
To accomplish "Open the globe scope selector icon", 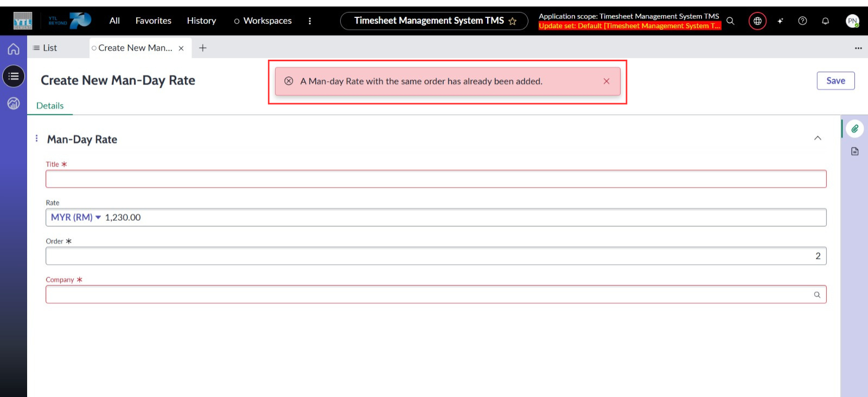I will (x=757, y=21).
